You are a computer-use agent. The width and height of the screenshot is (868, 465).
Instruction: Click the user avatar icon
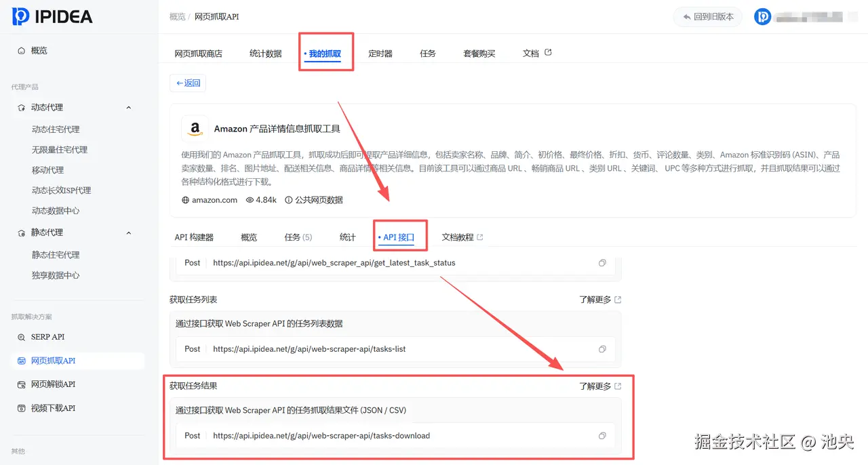point(763,17)
